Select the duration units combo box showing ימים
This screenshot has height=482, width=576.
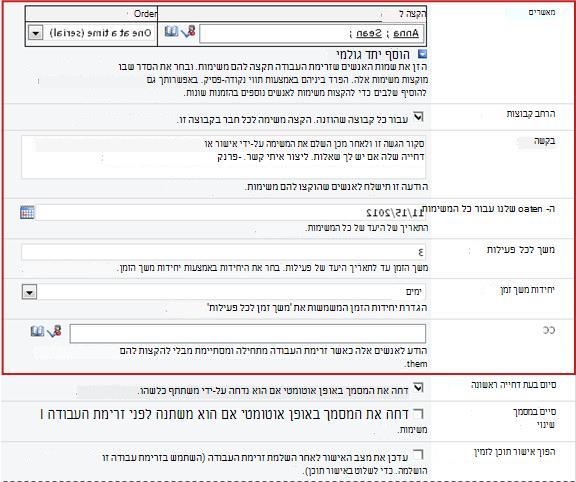(224, 292)
